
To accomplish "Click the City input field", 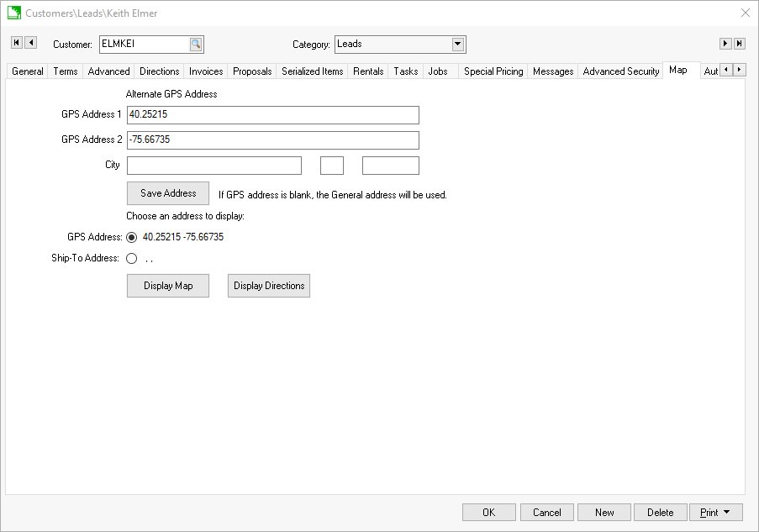I will pyautogui.click(x=213, y=166).
